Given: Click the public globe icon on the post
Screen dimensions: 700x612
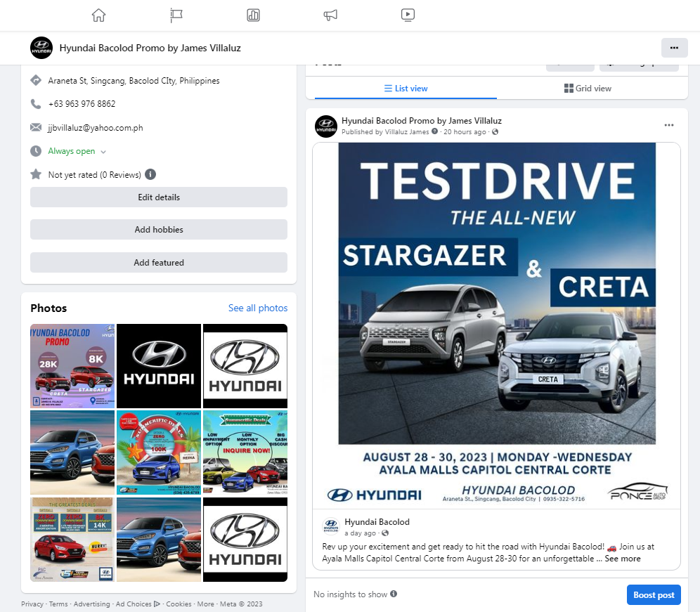Looking at the screenshot, I should pos(495,131).
